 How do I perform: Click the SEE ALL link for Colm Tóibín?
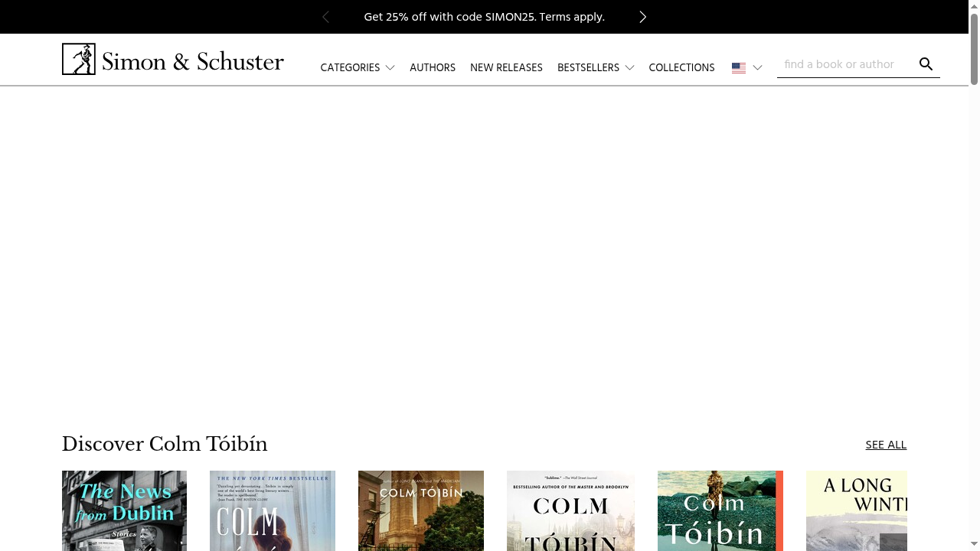(886, 445)
